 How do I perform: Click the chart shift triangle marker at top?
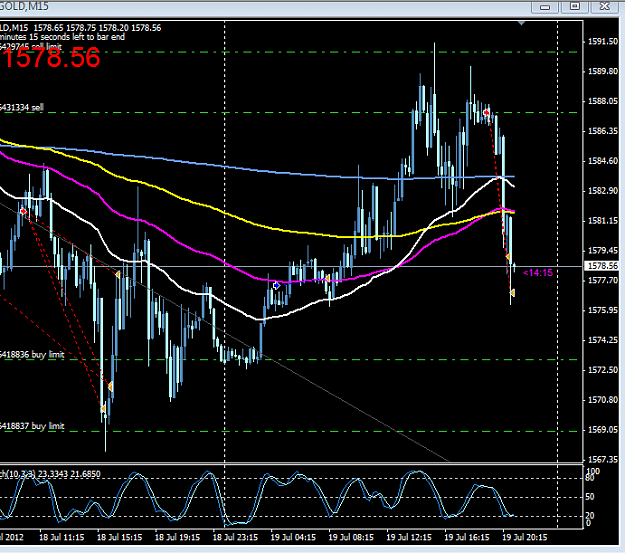521,23
